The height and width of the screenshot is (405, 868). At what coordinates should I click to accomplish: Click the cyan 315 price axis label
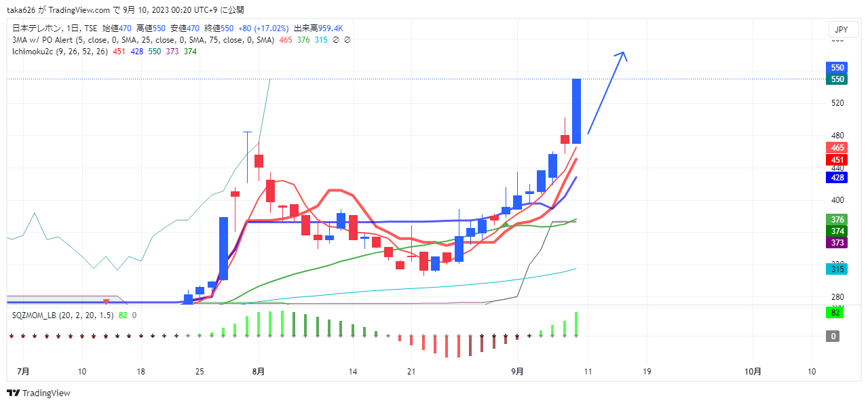pyautogui.click(x=837, y=269)
